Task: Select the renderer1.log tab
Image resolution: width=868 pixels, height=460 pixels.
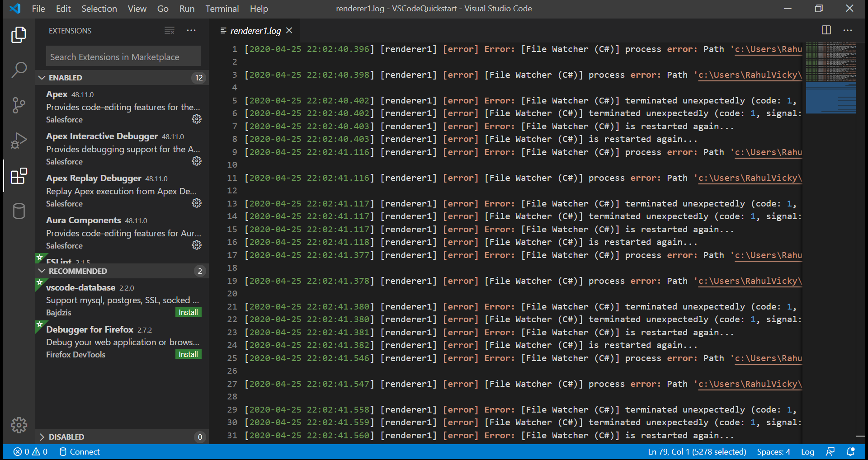Action: click(255, 30)
